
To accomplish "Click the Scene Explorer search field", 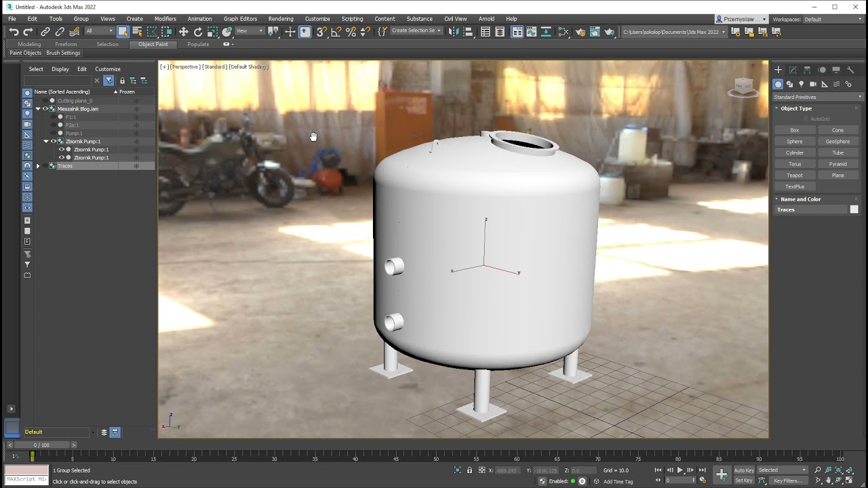I will 58,81.
